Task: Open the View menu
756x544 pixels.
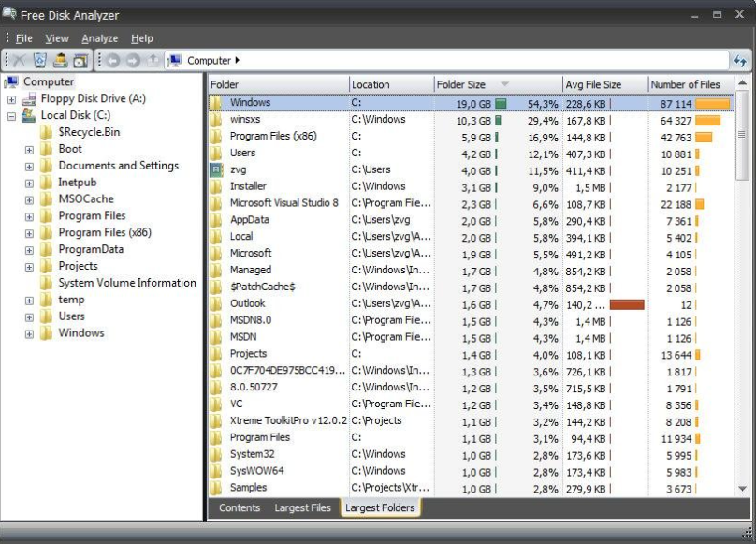Action: click(x=57, y=38)
